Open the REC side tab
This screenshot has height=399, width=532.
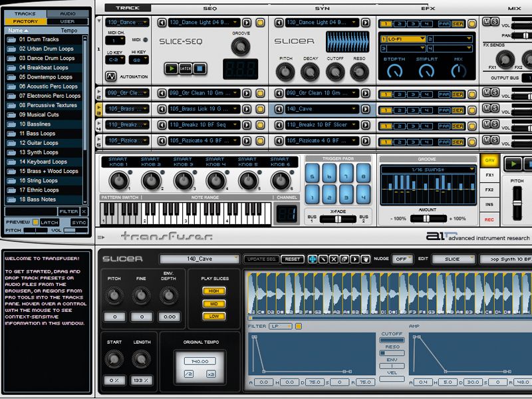(x=489, y=219)
